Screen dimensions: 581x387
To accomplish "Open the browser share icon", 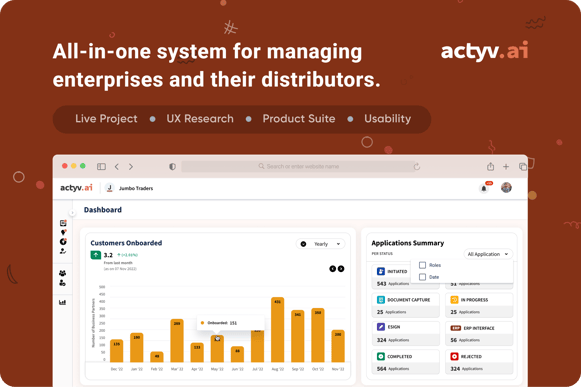I will (x=490, y=166).
